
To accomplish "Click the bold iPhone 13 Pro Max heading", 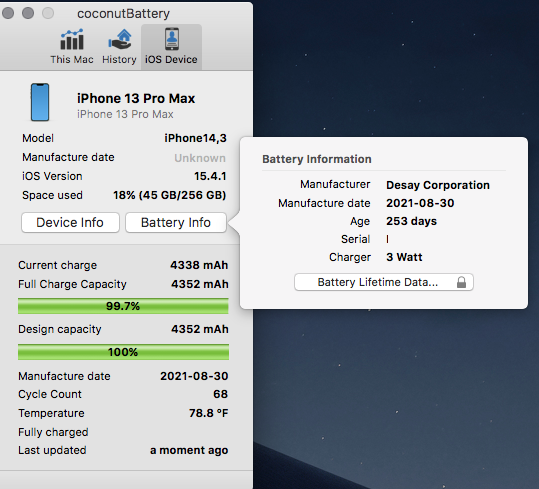I will pos(136,99).
